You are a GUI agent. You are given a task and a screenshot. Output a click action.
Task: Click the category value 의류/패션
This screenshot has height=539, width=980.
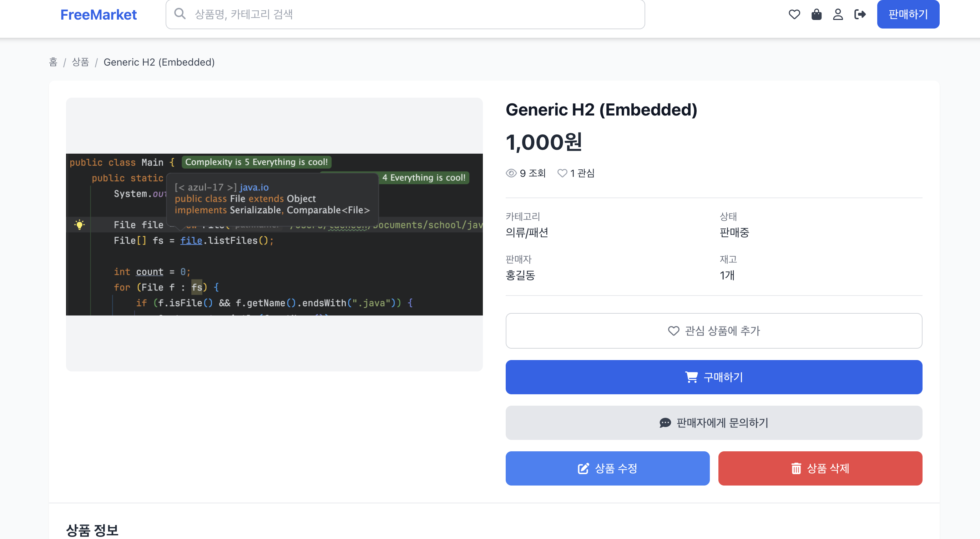[x=526, y=232]
